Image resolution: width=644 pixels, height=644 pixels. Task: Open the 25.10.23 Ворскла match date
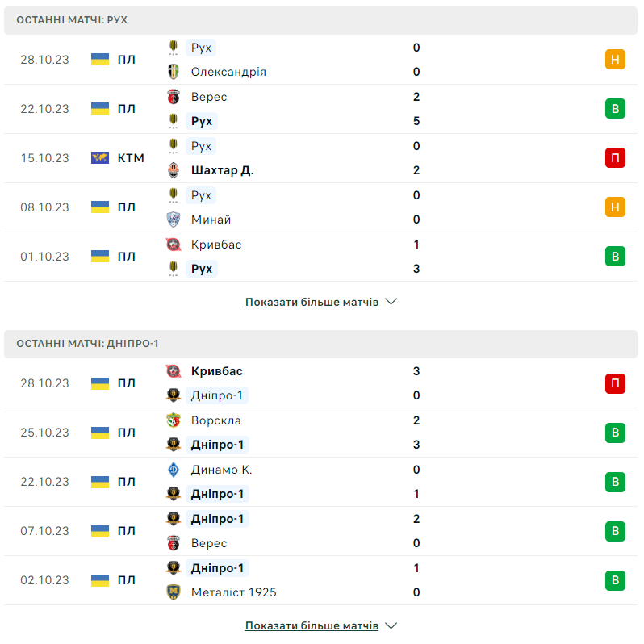tap(45, 433)
